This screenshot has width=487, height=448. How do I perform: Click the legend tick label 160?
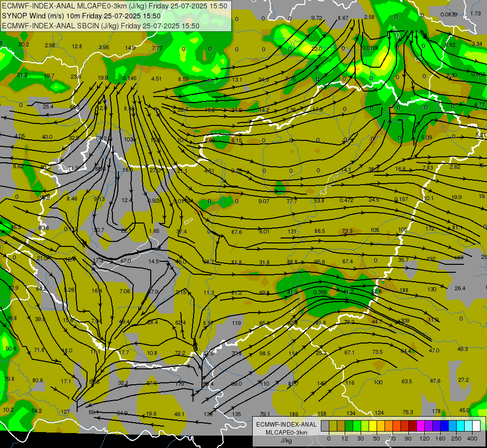point(440,439)
